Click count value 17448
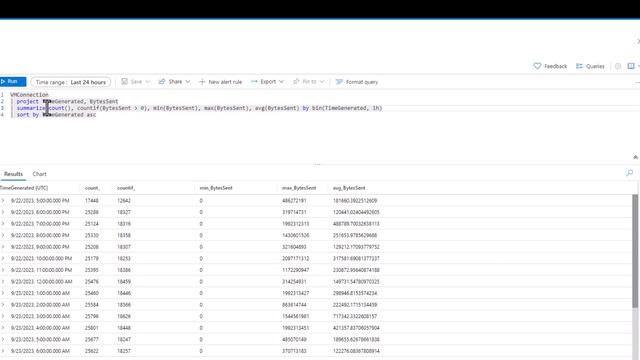 pyautogui.click(x=91, y=201)
